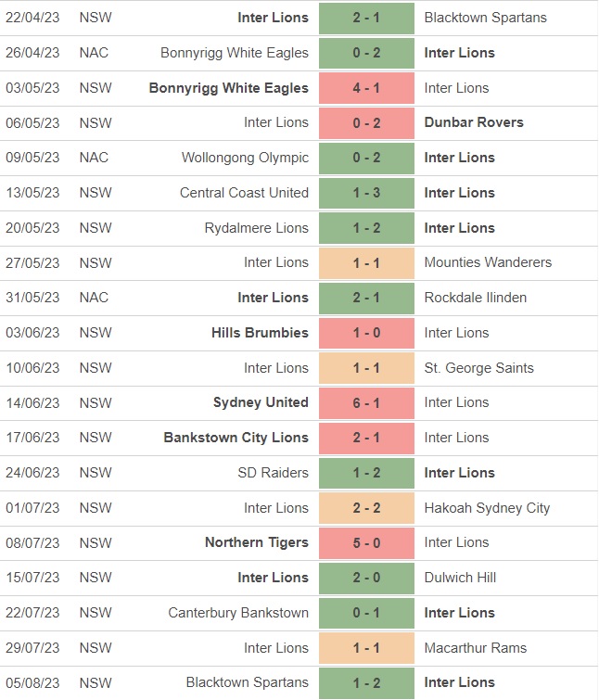Click the NAC label on the 31/05/23 row

click(94, 298)
